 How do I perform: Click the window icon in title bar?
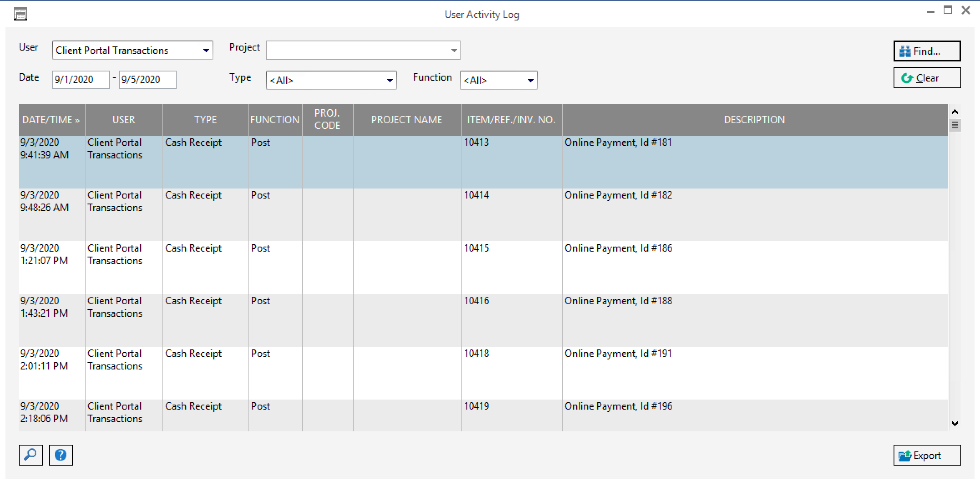pyautogui.click(x=20, y=14)
